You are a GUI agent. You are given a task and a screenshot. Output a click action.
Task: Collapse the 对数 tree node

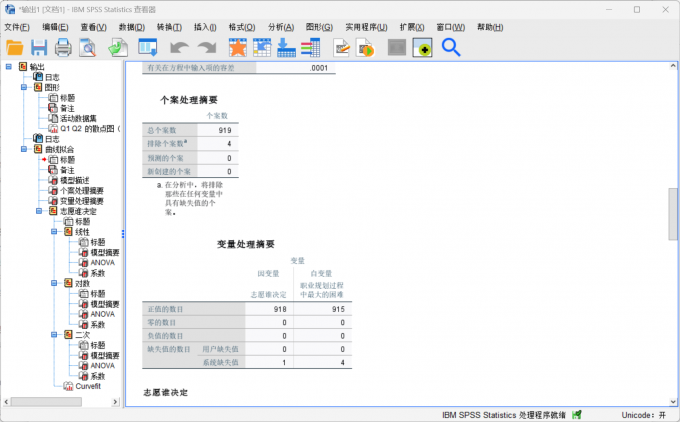click(54, 283)
